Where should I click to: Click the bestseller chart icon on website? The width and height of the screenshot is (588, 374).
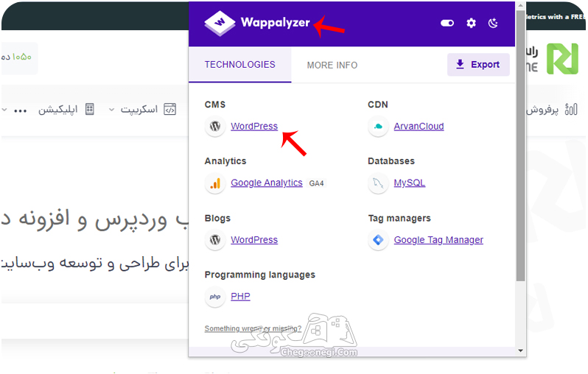(571, 110)
